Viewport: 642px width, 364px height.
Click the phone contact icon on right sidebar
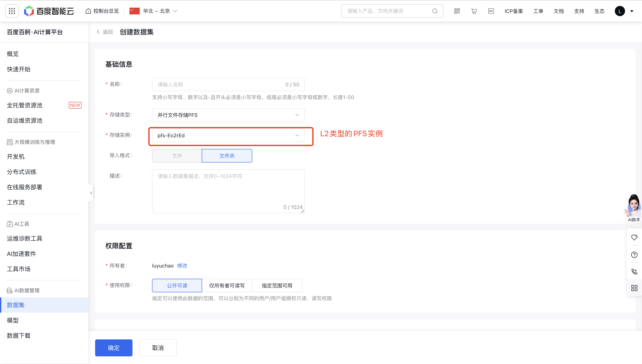click(x=634, y=272)
